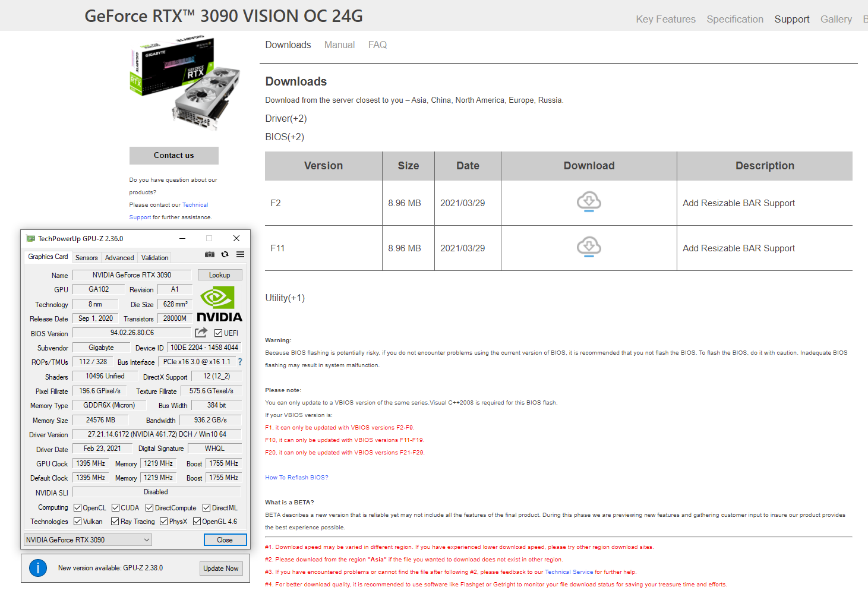The image size is (868, 603).
Task: Click the Bus Interface question mark help
Action: point(240,362)
